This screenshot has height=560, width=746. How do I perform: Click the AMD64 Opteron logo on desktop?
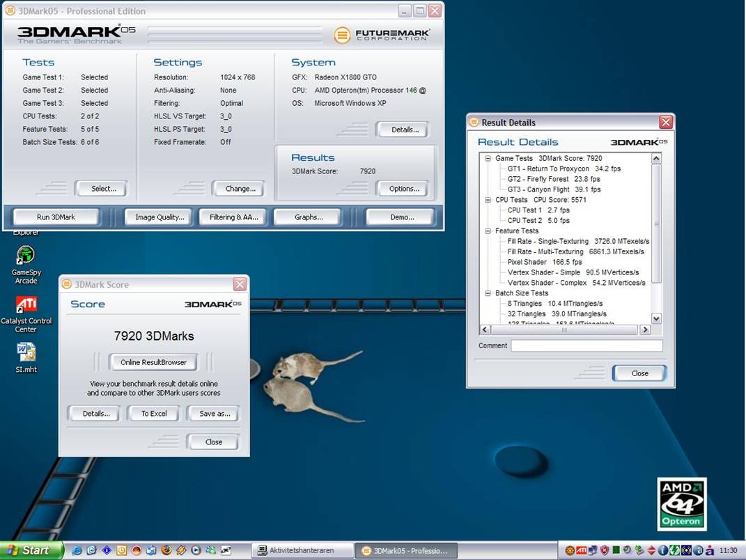682,504
